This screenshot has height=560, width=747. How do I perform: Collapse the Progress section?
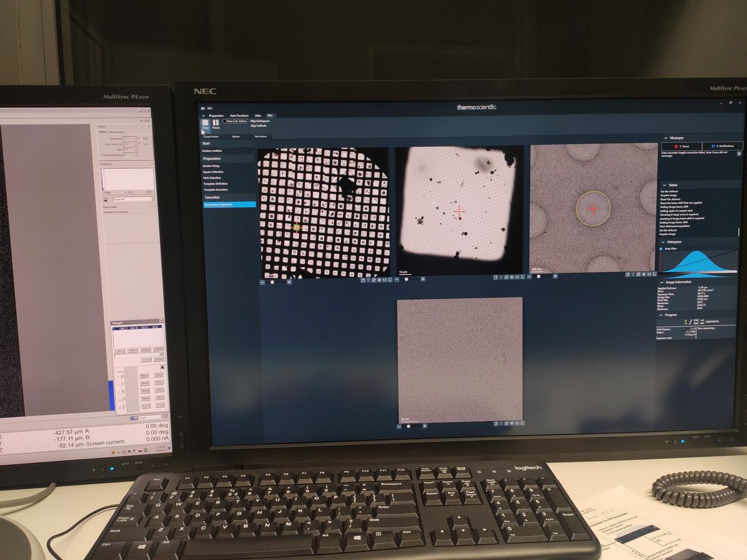click(x=662, y=314)
